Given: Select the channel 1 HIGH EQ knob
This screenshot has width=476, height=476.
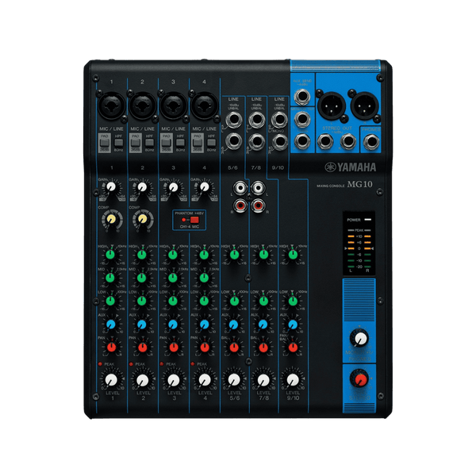Looking at the screenshot, I should tap(110, 255).
